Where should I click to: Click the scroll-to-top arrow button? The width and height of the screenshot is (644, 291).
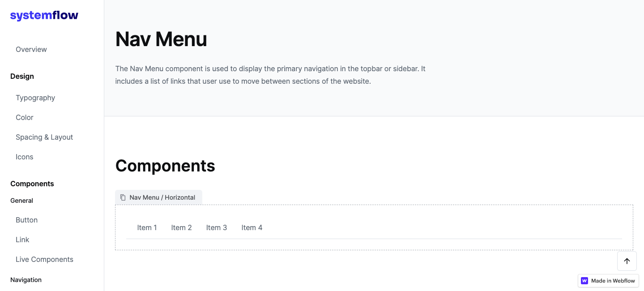pos(627,261)
